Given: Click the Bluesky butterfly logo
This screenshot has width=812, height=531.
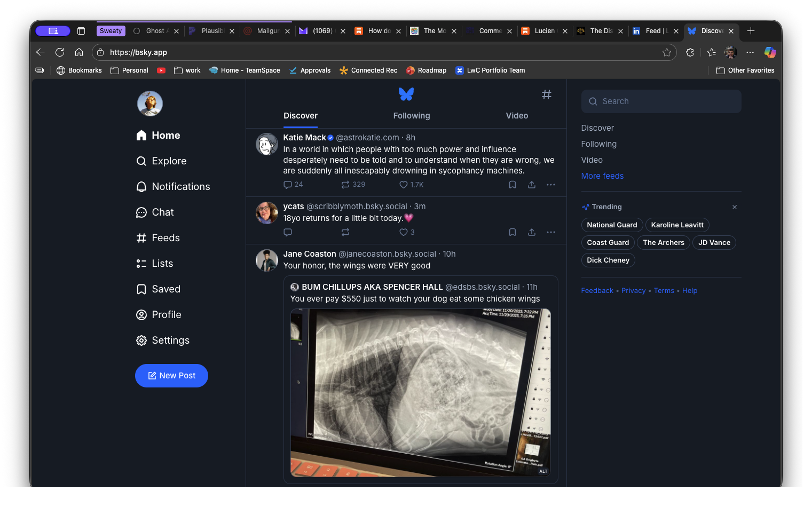Looking at the screenshot, I should point(406,94).
